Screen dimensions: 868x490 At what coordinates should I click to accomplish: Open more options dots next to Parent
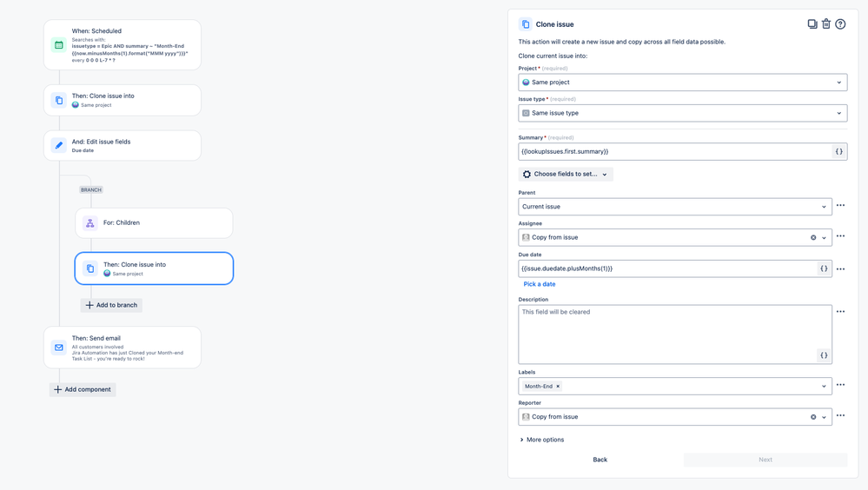coord(840,205)
